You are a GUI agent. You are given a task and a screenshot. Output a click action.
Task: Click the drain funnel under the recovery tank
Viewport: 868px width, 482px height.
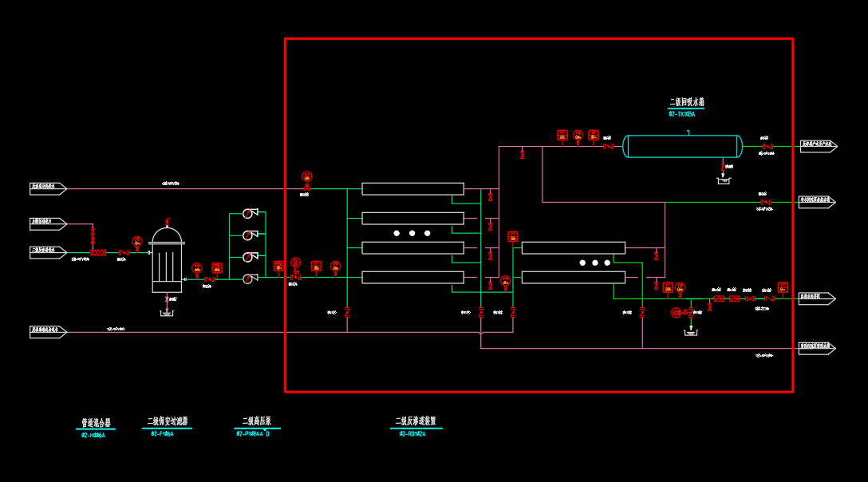724,180
